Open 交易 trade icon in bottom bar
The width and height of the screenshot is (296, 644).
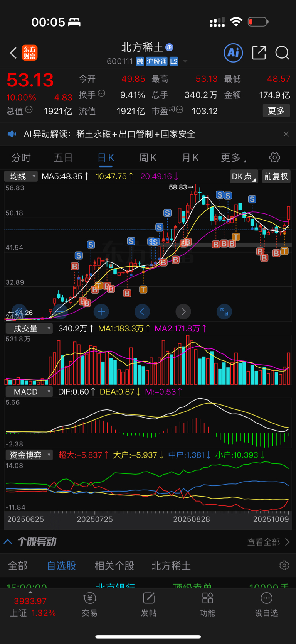pos(89,605)
